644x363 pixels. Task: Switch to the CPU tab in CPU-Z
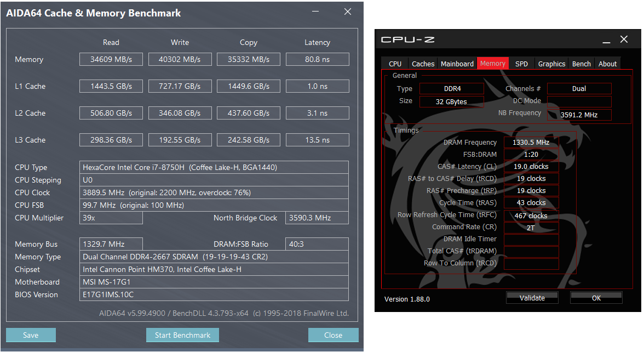click(395, 64)
